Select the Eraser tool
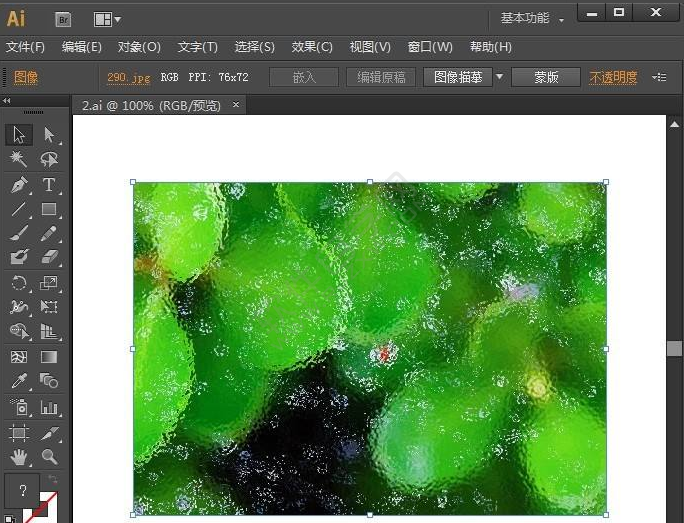684x523 pixels. pyautogui.click(x=49, y=257)
